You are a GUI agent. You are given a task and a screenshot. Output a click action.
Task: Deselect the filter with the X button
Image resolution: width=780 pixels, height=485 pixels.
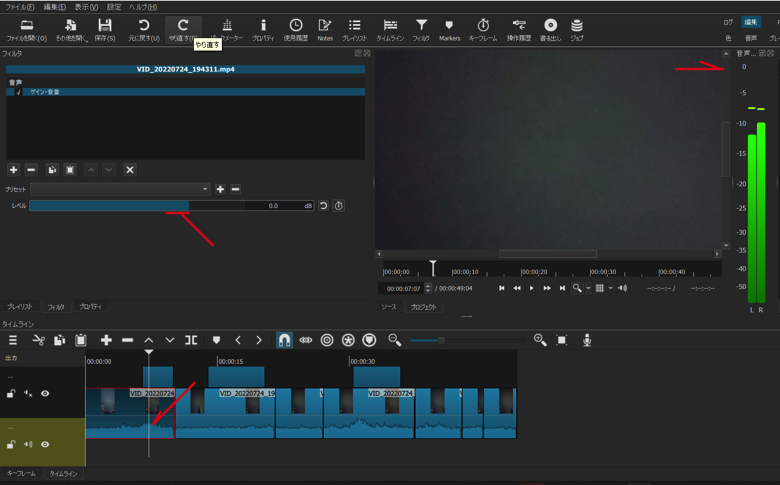coord(130,170)
